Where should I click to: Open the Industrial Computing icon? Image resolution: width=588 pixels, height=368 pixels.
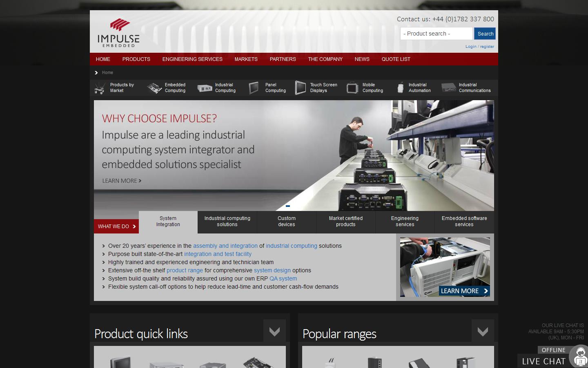(204, 88)
